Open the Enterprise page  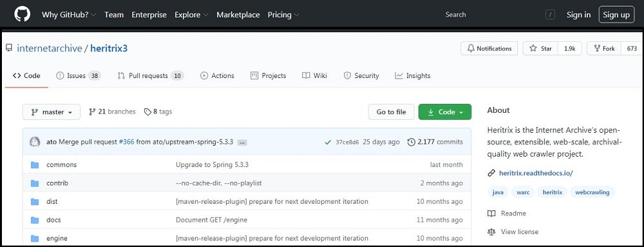click(149, 15)
